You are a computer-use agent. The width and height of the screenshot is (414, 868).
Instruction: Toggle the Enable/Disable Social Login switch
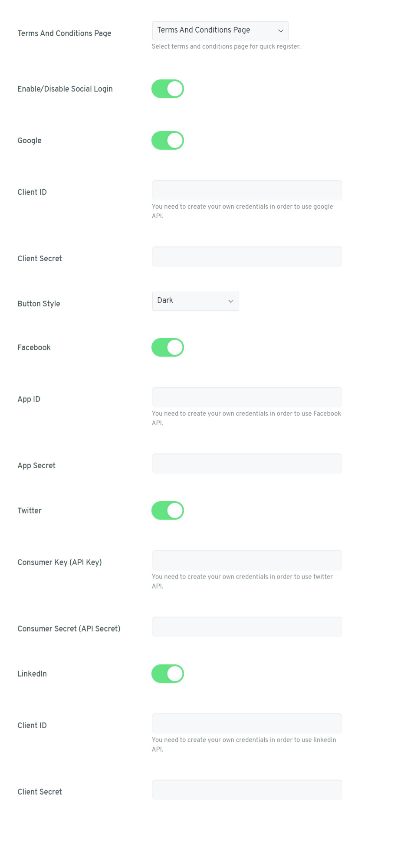(x=168, y=89)
